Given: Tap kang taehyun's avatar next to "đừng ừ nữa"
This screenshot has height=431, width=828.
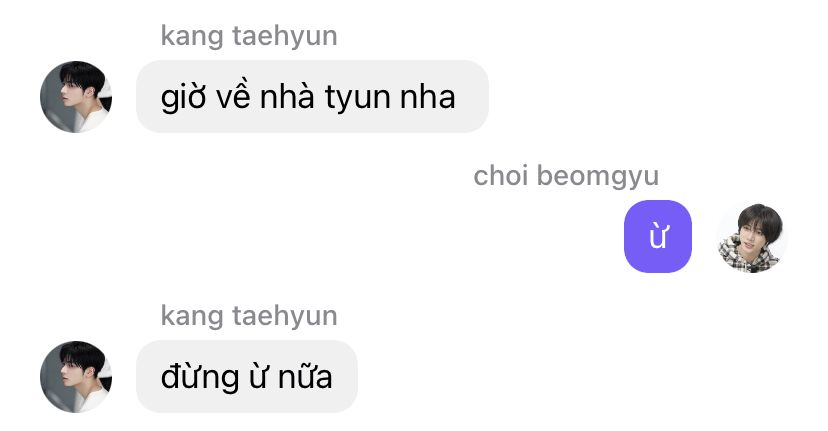Looking at the screenshot, I should [76, 377].
